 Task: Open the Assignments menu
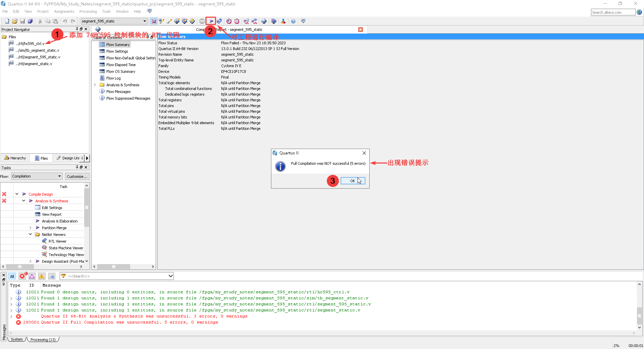(64, 11)
